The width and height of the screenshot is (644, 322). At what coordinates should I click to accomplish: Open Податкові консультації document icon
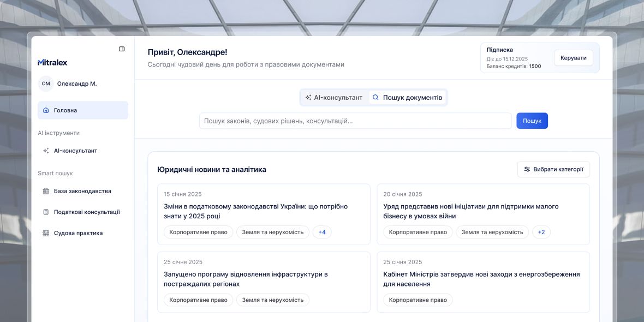pos(47,212)
